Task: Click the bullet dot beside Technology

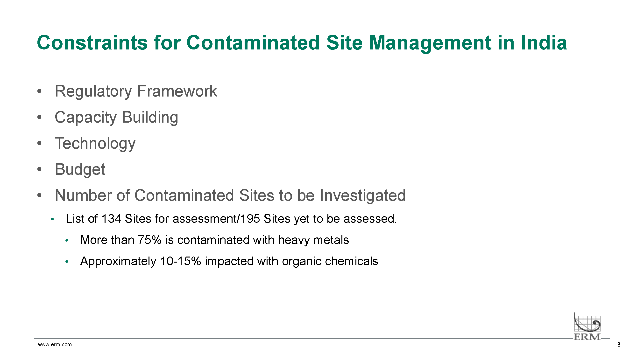Action: click(x=39, y=143)
